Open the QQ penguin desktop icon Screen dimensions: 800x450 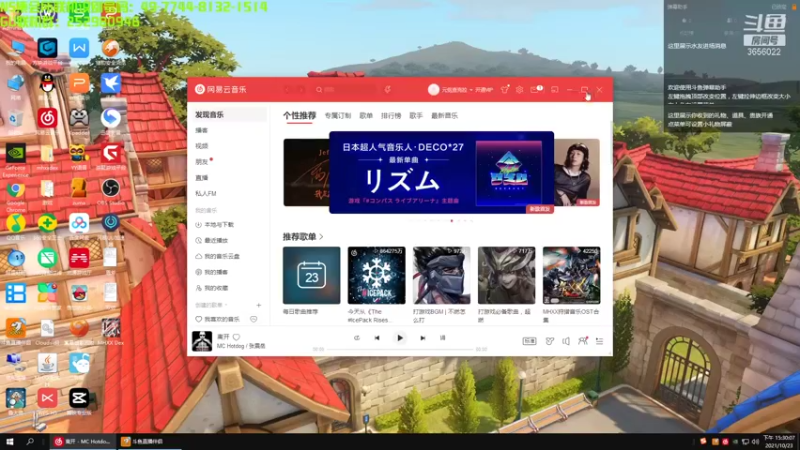coord(47,85)
